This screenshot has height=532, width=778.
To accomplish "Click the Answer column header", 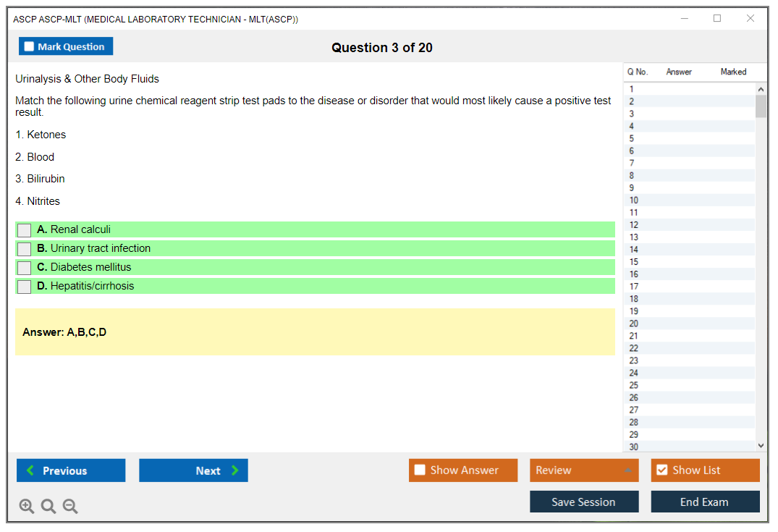I will coord(679,72).
